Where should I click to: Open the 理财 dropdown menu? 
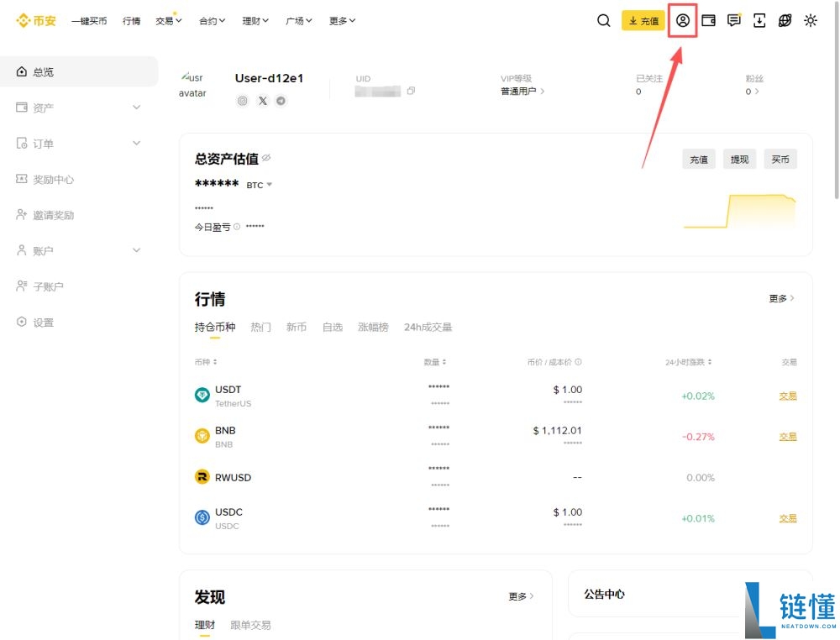click(x=255, y=21)
